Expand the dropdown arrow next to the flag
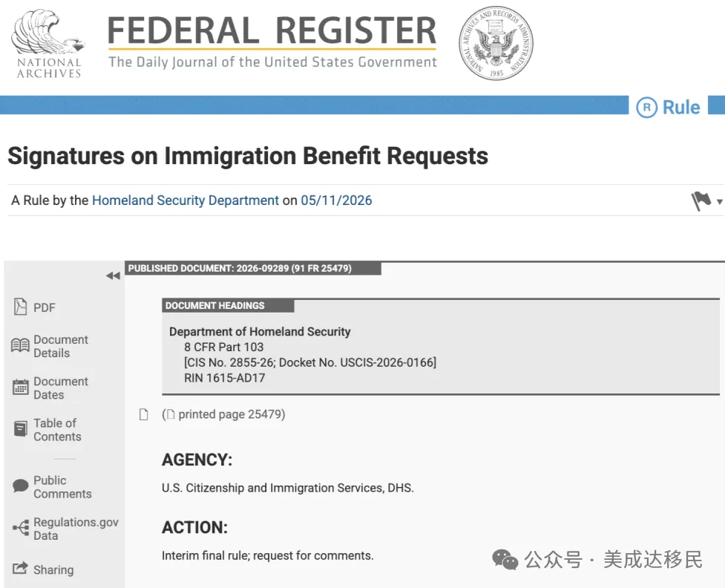The height and width of the screenshot is (588, 725). [720, 202]
